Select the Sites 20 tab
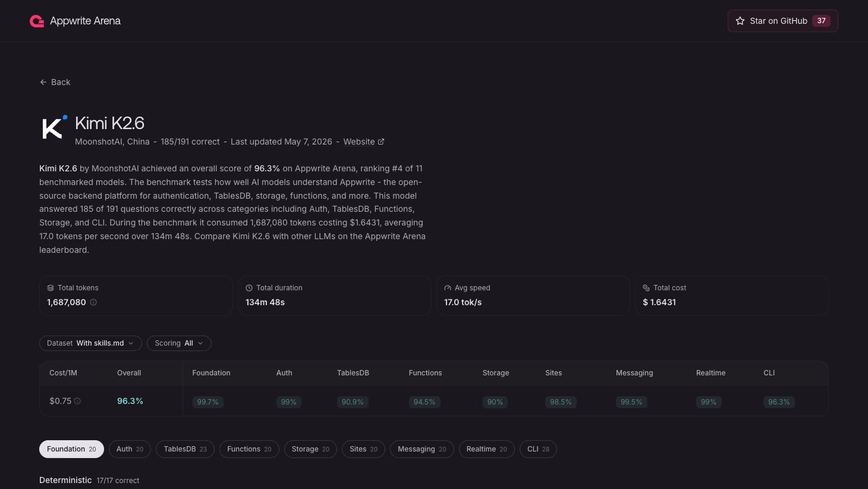Viewport: 868px width, 489px height. point(363,449)
